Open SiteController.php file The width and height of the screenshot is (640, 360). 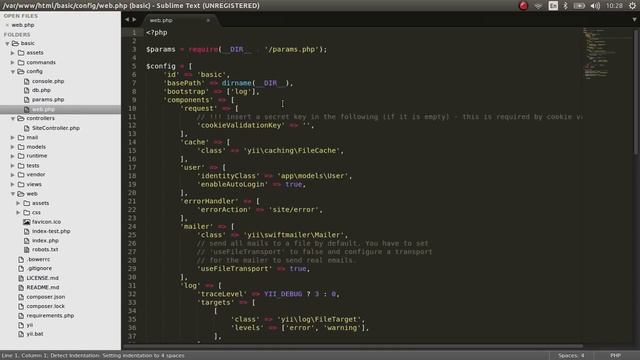point(56,128)
